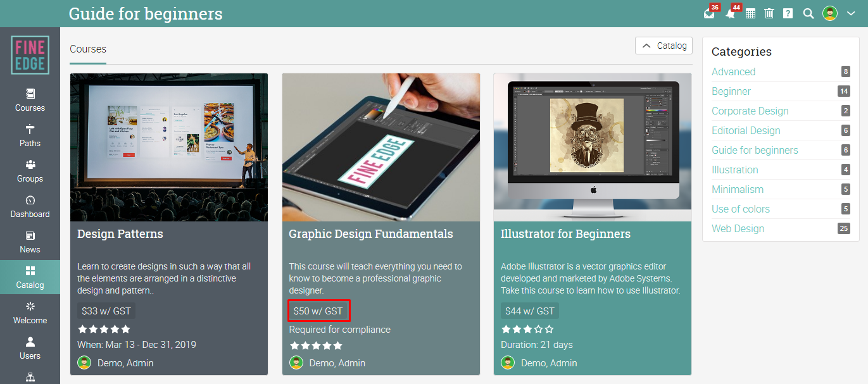Open the messages inbox icon
The height and width of the screenshot is (384, 868).
[709, 13]
